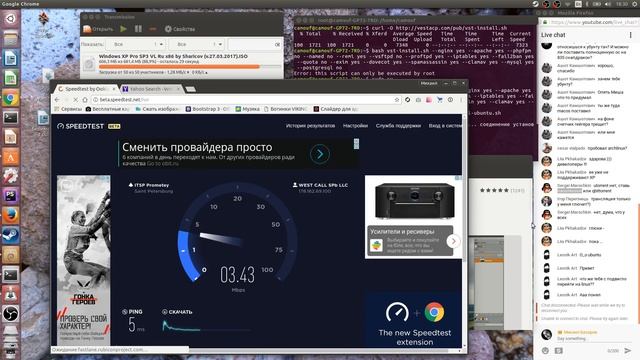Select the Windows XP Pro SP3 torrent row
The width and height of the screenshot is (640, 360).
pos(182,64)
